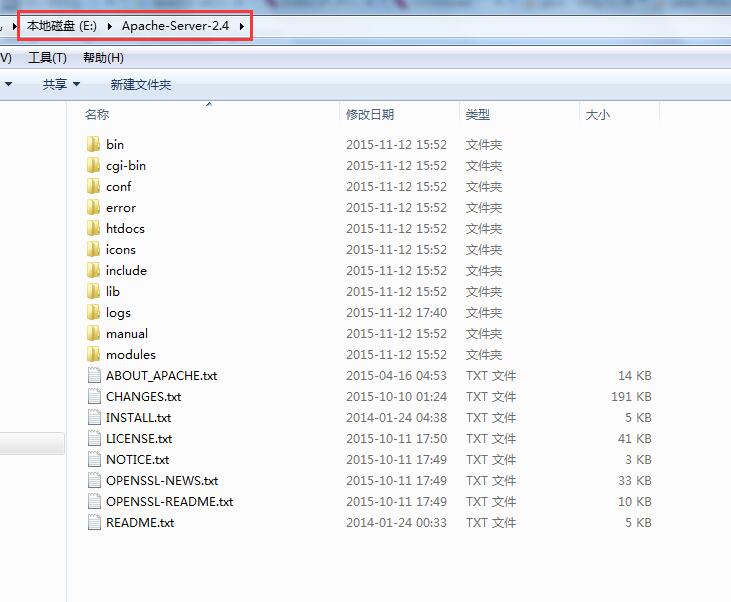Select the file name INSTALL.txt

coord(138,417)
